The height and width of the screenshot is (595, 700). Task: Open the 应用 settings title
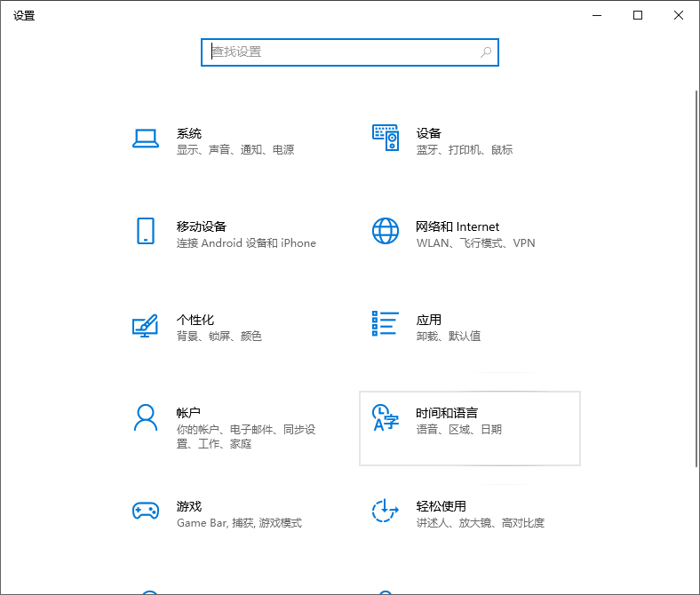(429, 320)
